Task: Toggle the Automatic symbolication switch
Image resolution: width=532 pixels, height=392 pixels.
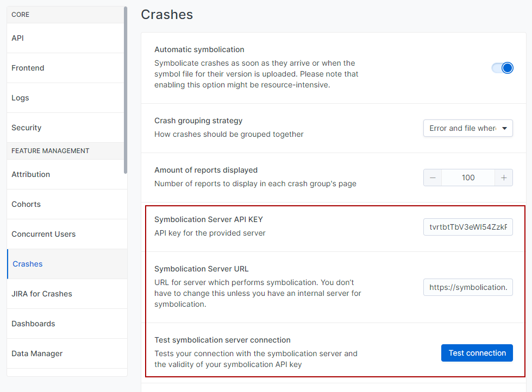Action: (503, 68)
